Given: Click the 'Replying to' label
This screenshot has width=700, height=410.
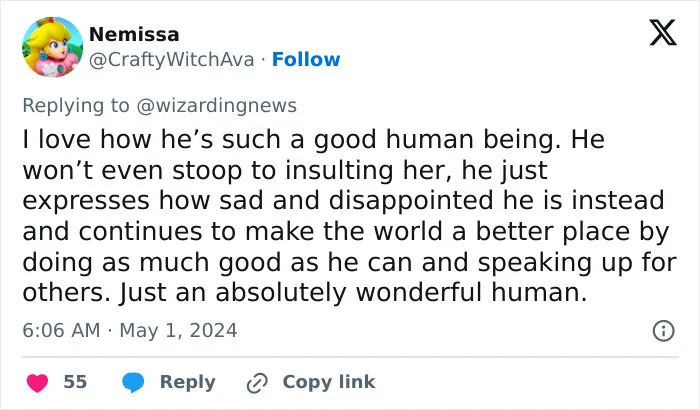Looking at the screenshot, I should [76, 106].
